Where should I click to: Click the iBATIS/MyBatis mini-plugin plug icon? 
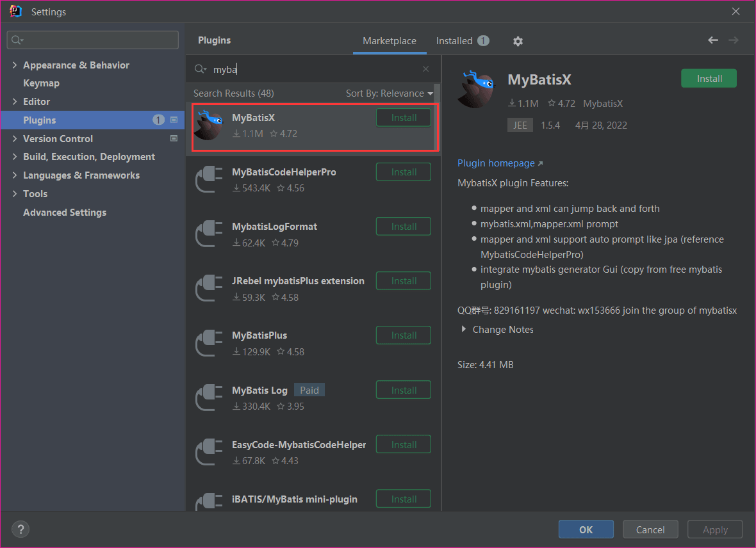pyautogui.click(x=209, y=502)
